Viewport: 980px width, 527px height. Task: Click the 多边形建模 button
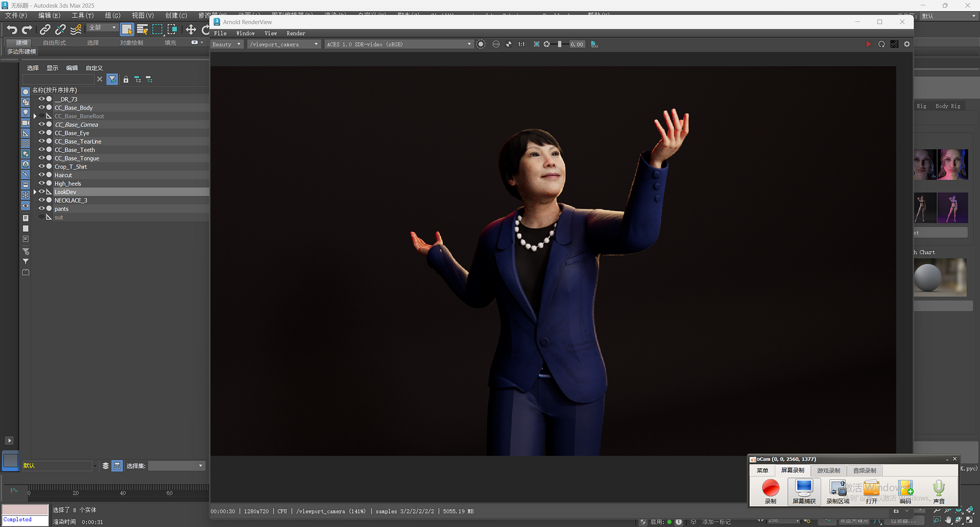pyautogui.click(x=22, y=52)
